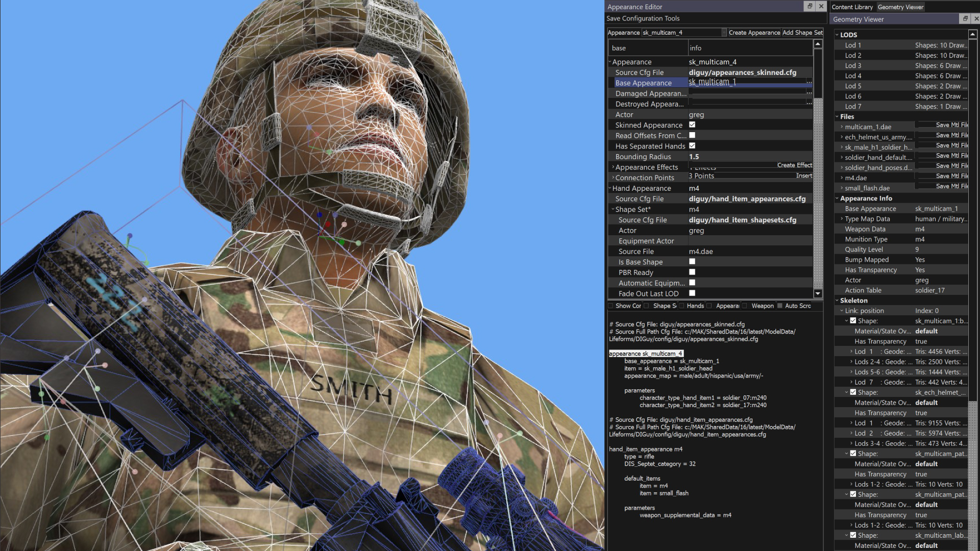980x551 pixels.
Task: Open the Appearance sk_multicam_4 dropdown
Action: coord(724,33)
